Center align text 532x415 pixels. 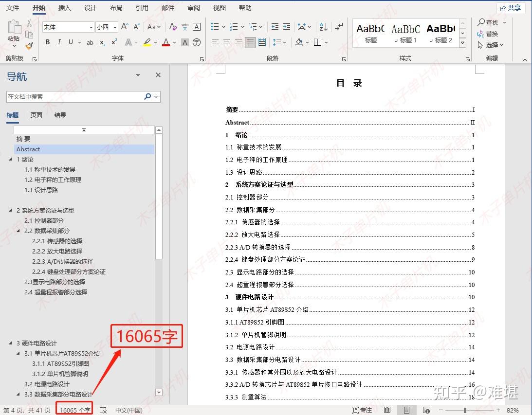(227, 42)
